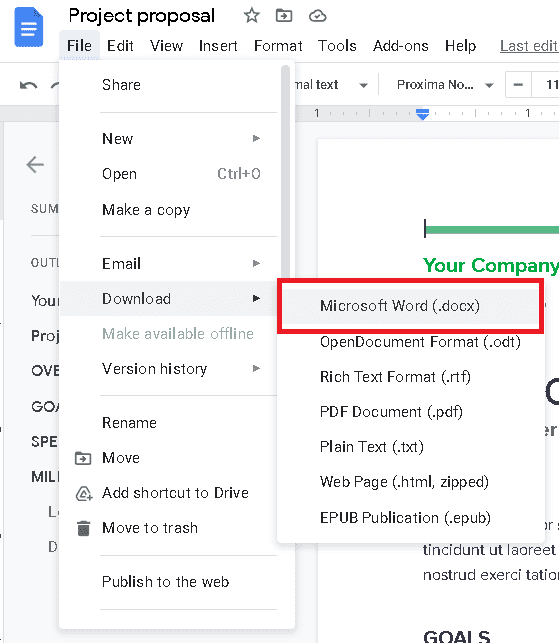Expand the Download submenu
Image resolution: width=559 pixels, height=643 pixels.
point(170,299)
